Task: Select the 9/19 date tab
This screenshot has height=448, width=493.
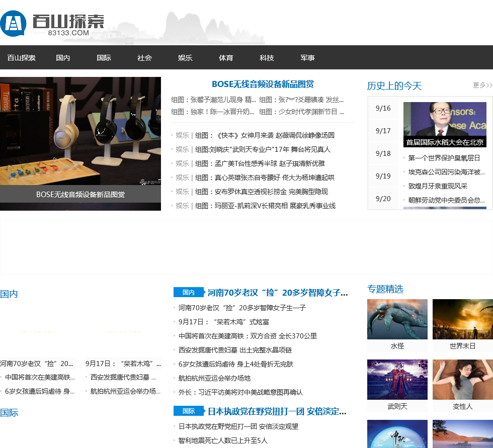Action: (383, 176)
